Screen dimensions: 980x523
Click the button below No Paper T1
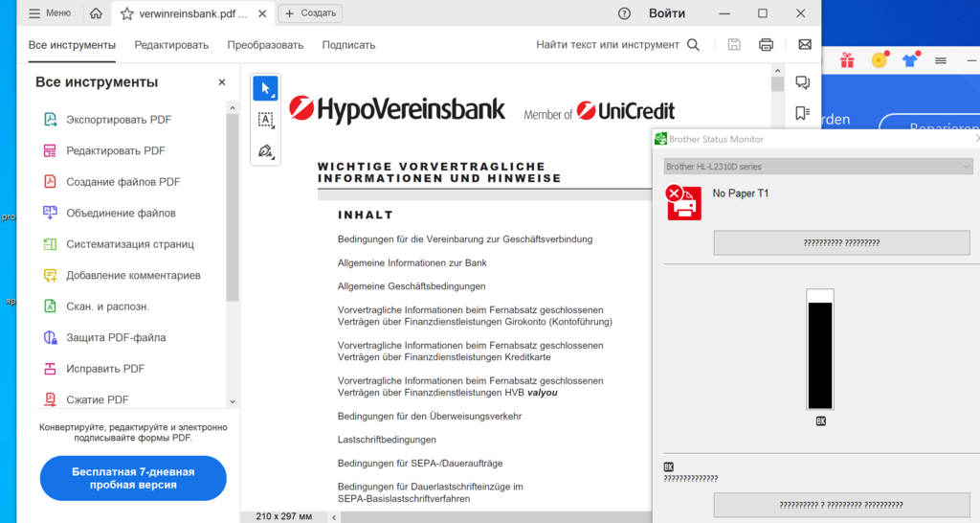coord(841,242)
